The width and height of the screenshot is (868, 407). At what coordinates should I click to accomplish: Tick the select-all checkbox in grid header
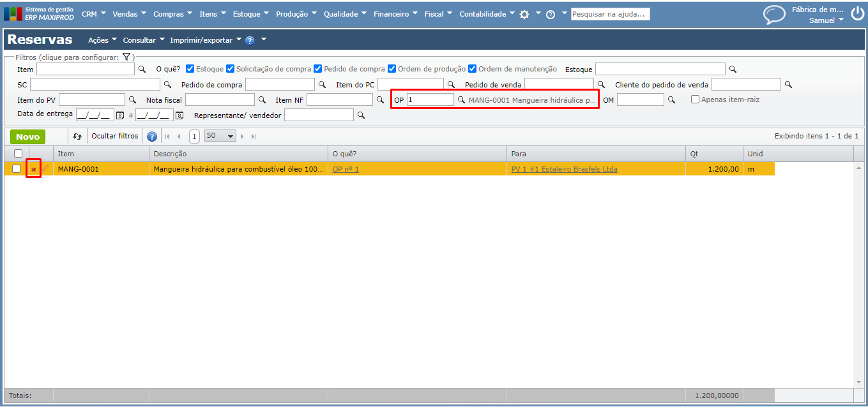coord(18,153)
